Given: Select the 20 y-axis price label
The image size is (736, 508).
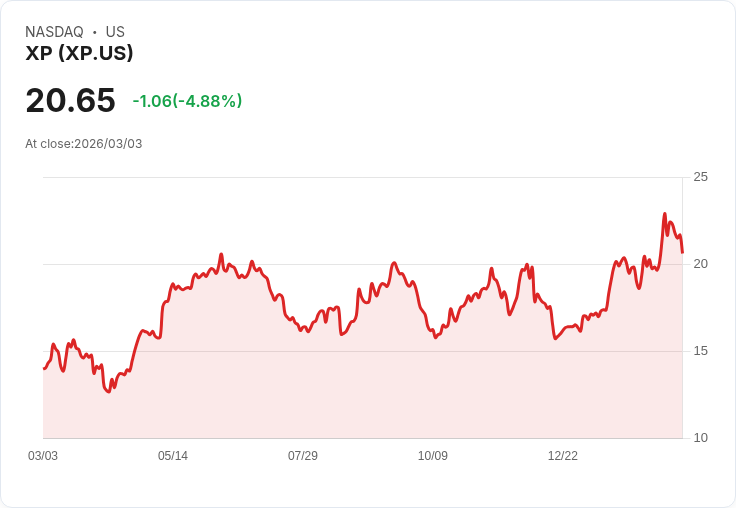Looking at the screenshot, I should point(701,264).
